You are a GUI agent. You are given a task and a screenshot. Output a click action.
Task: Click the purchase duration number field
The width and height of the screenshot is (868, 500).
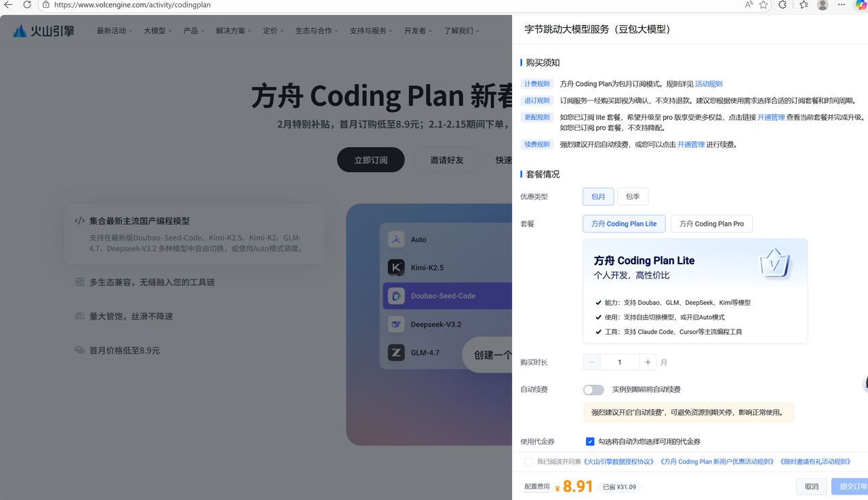coord(620,362)
